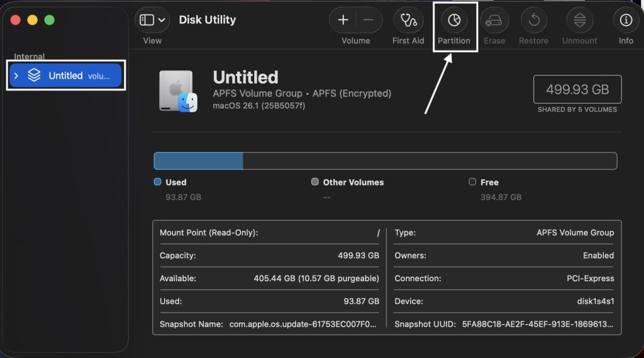Click the Free legend swatch
The width and height of the screenshot is (644, 358).
(472, 182)
